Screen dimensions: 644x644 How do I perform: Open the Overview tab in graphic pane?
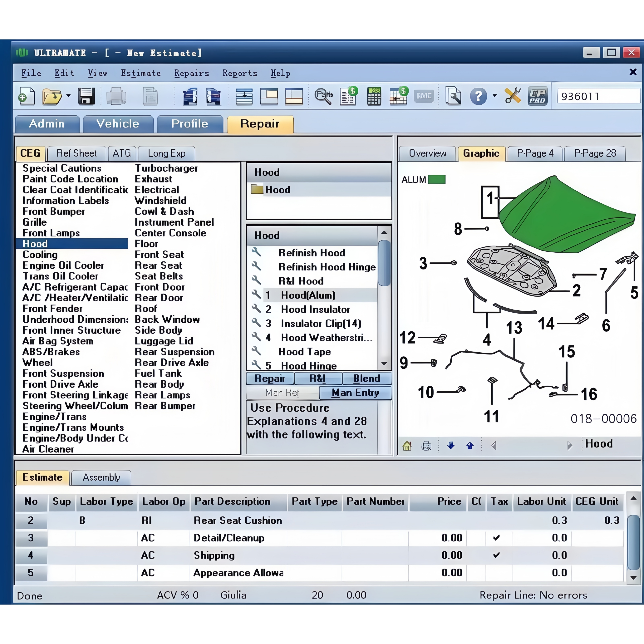(x=427, y=153)
